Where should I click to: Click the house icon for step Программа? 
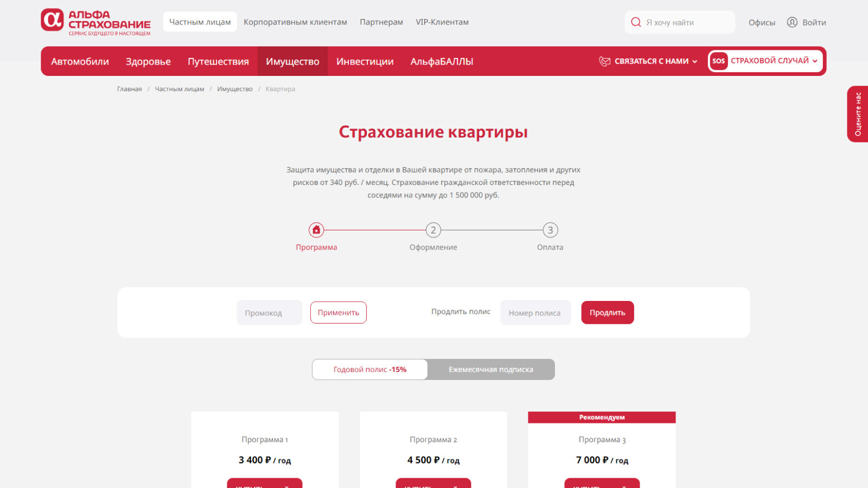316,230
